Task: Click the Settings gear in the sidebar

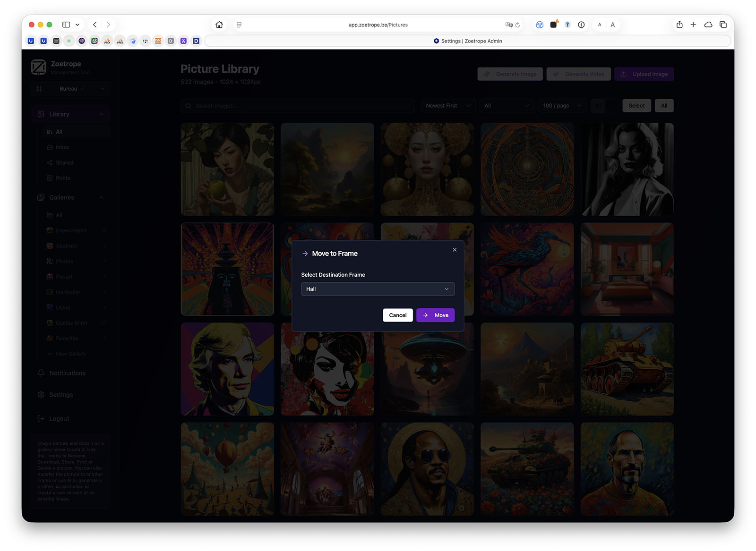Action: click(x=41, y=395)
